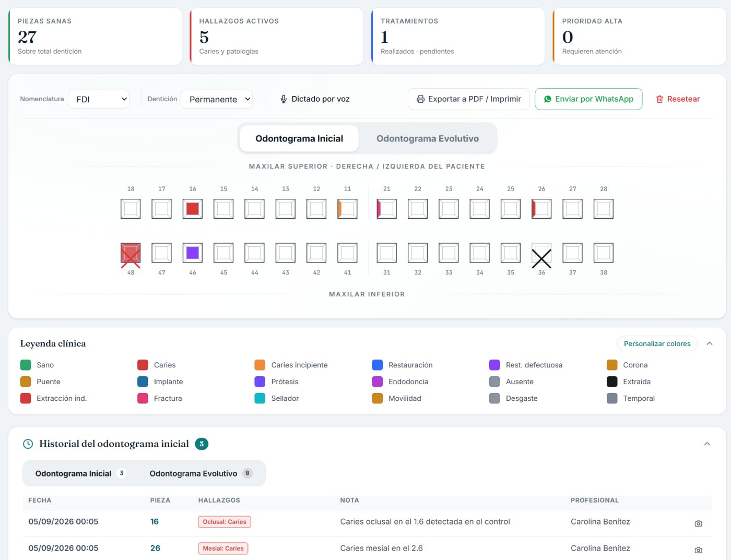Select healthy tooth 23
731x560 pixels.
[449, 209]
